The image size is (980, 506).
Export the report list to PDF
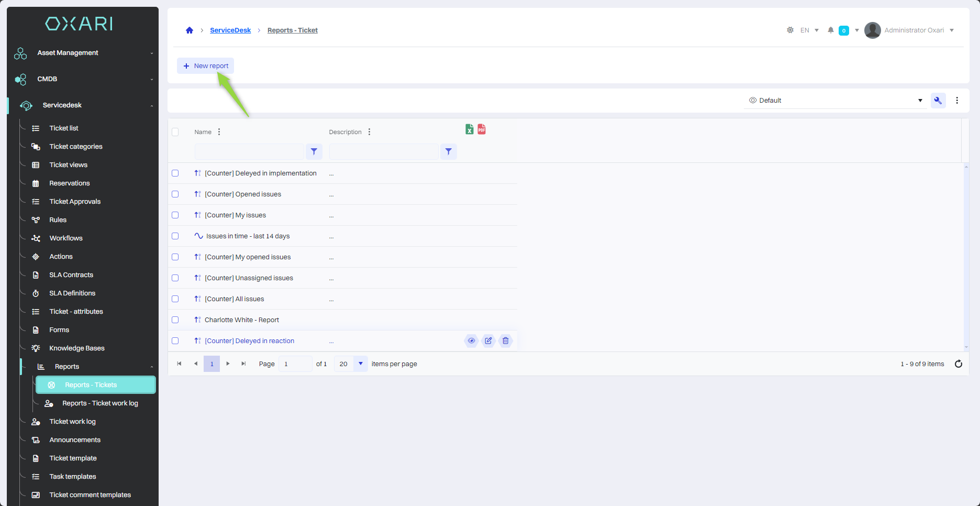click(x=482, y=129)
